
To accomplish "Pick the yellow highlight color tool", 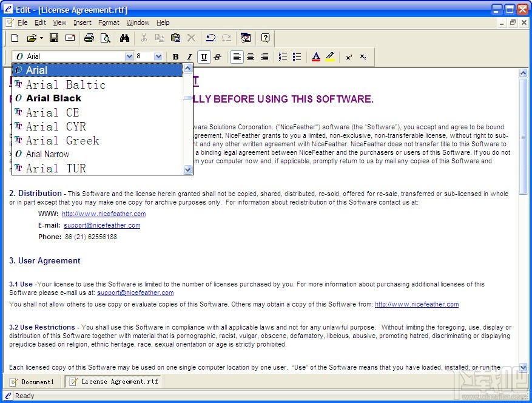I will (330, 56).
